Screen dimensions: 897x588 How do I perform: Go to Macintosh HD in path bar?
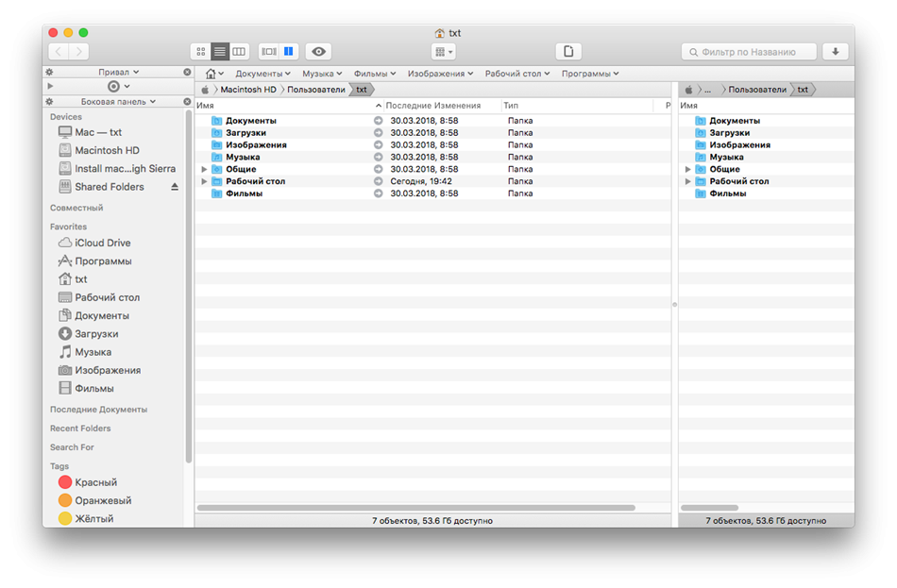[248, 90]
